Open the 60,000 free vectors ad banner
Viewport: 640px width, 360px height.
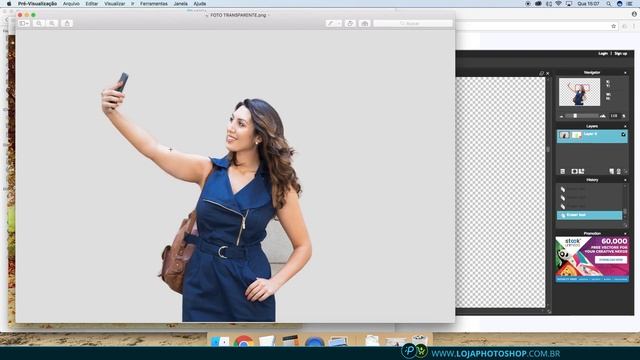592,259
